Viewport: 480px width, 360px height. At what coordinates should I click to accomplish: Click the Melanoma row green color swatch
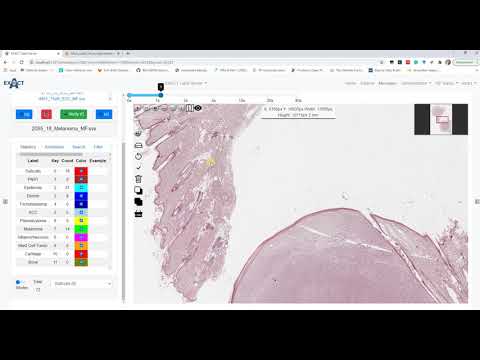(81, 229)
